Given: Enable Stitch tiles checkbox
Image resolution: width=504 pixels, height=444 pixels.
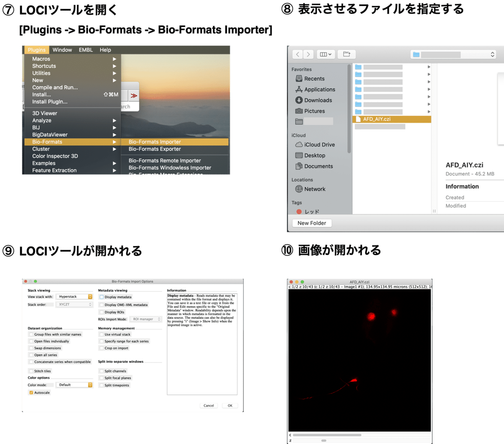Looking at the screenshot, I should tap(31, 371).
